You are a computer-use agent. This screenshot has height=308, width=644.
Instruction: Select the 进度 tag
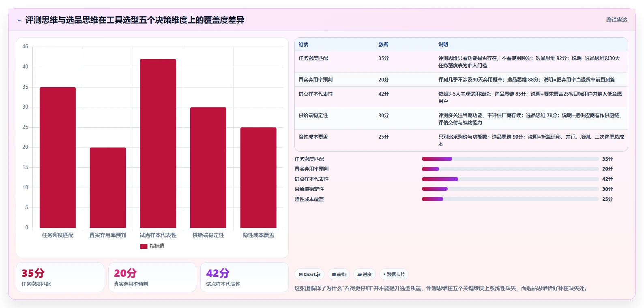(365, 274)
